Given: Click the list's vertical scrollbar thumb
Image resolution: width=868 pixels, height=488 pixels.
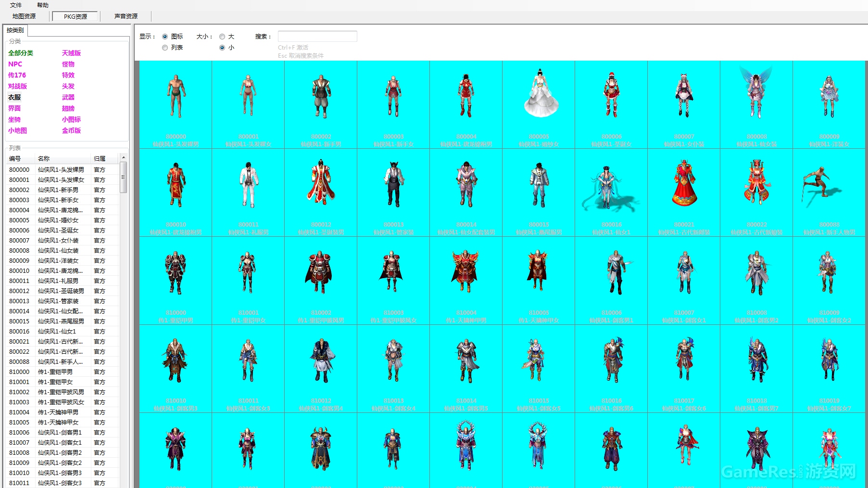Looking at the screenshot, I should tap(123, 177).
